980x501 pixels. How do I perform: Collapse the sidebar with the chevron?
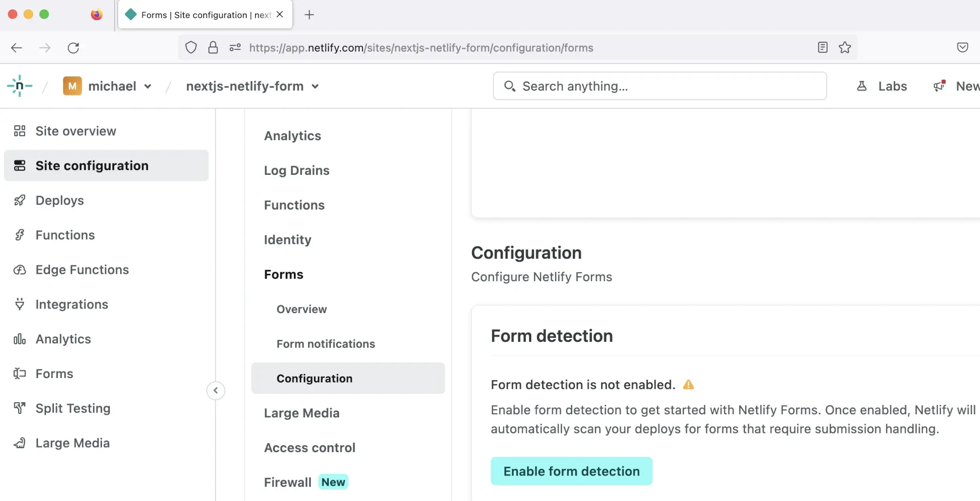(x=216, y=390)
